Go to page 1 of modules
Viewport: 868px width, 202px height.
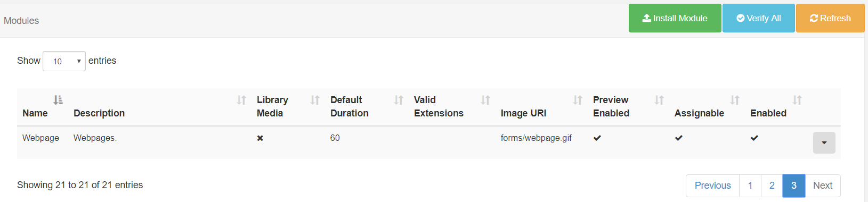point(750,186)
